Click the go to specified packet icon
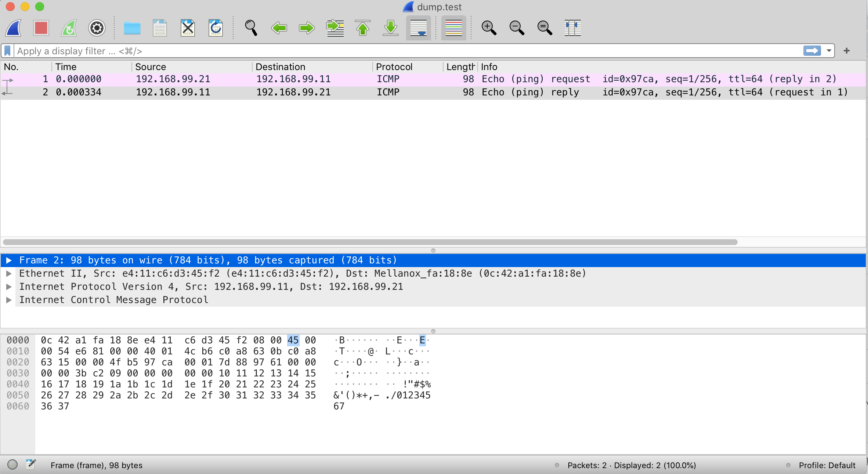 pos(335,28)
